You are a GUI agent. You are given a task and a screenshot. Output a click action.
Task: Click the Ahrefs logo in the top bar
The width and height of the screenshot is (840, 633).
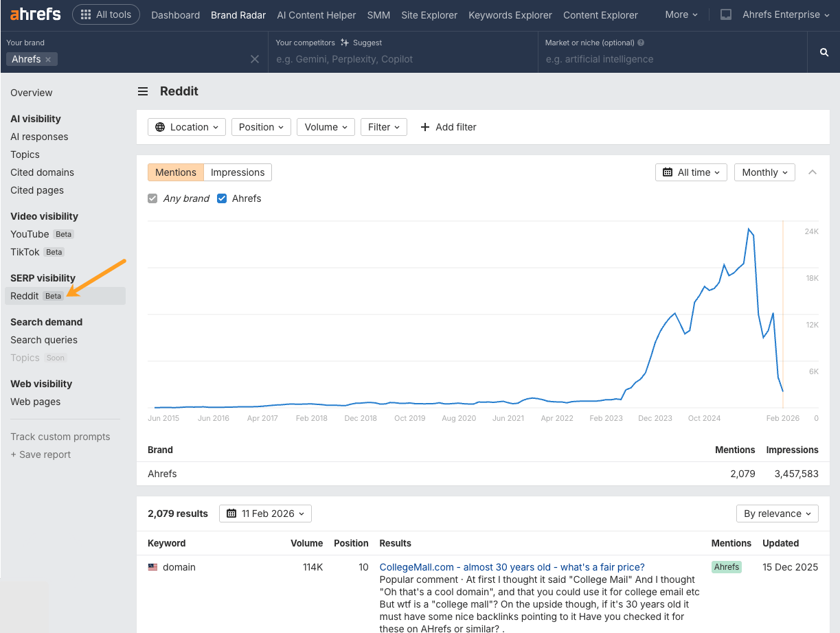(34, 14)
